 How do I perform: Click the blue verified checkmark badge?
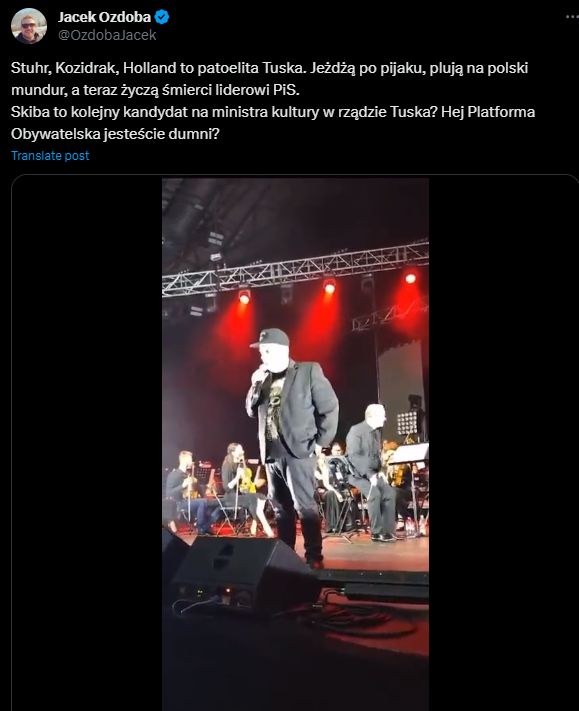tap(162, 17)
